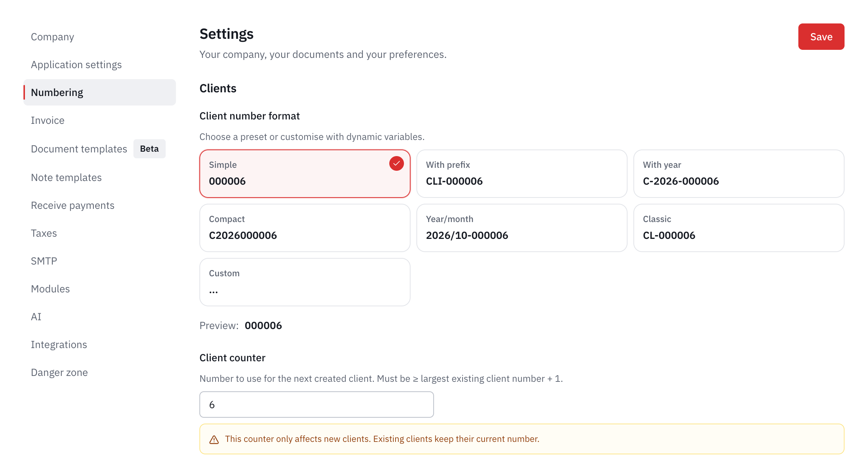Click the Clients section heading

tap(218, 88)
